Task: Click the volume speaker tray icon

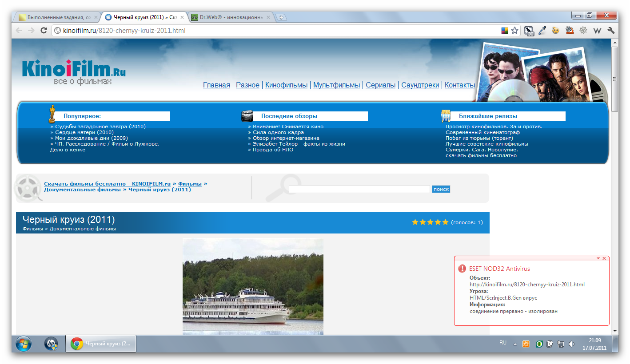Action: pos(572,344)
